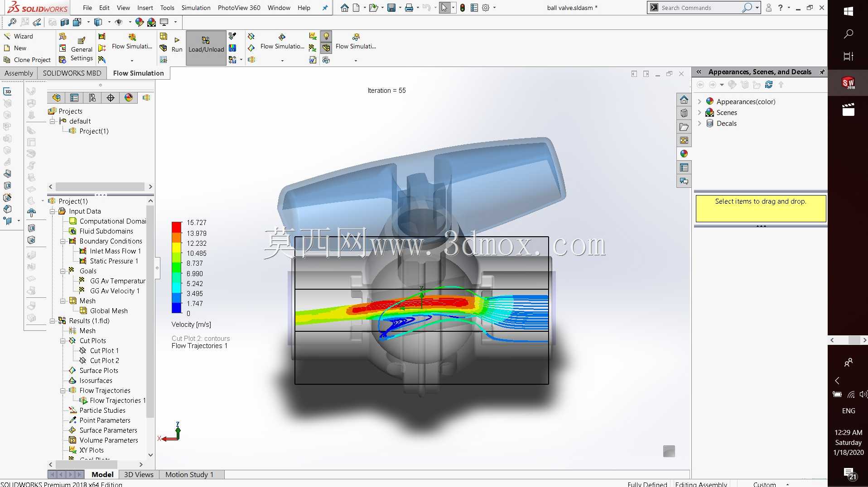Click the New project button
This screenshot has width=868, height=487.
15,48
